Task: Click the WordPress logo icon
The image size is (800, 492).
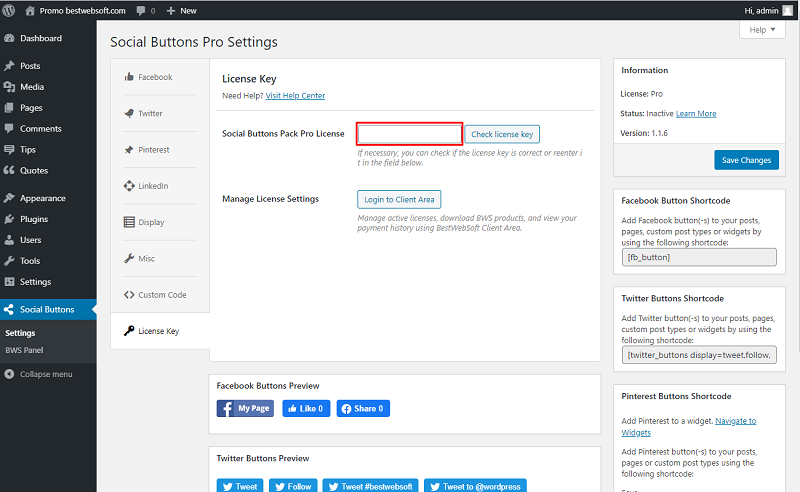Action: pyautogui.click(x=9, y=10)
